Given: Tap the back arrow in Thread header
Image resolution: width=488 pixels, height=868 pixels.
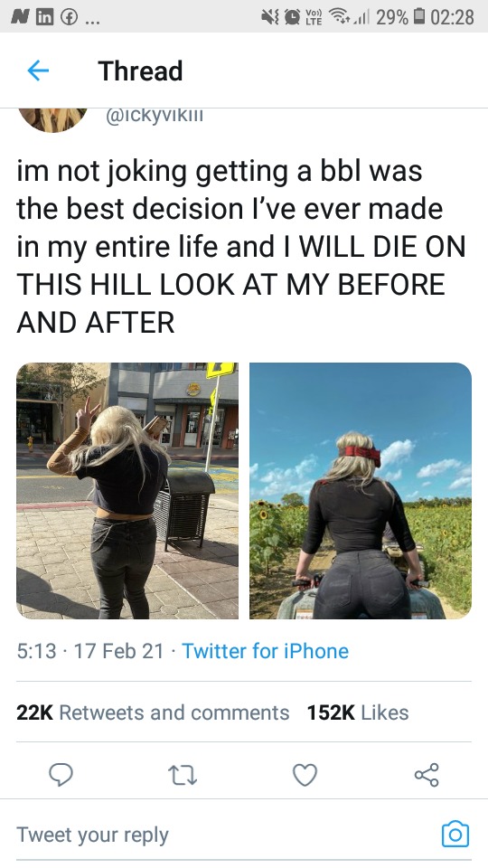Looking at the screenshot, I should [38, 71].
